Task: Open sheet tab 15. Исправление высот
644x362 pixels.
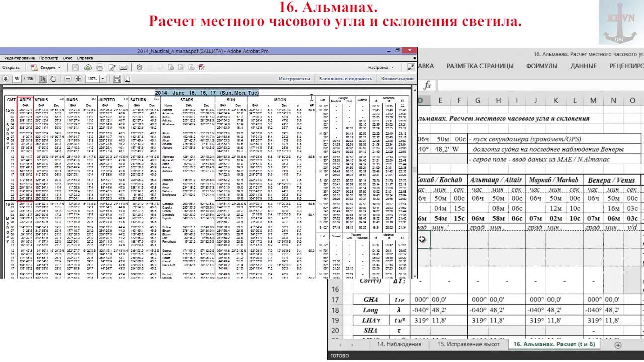Action: [468, 344]
